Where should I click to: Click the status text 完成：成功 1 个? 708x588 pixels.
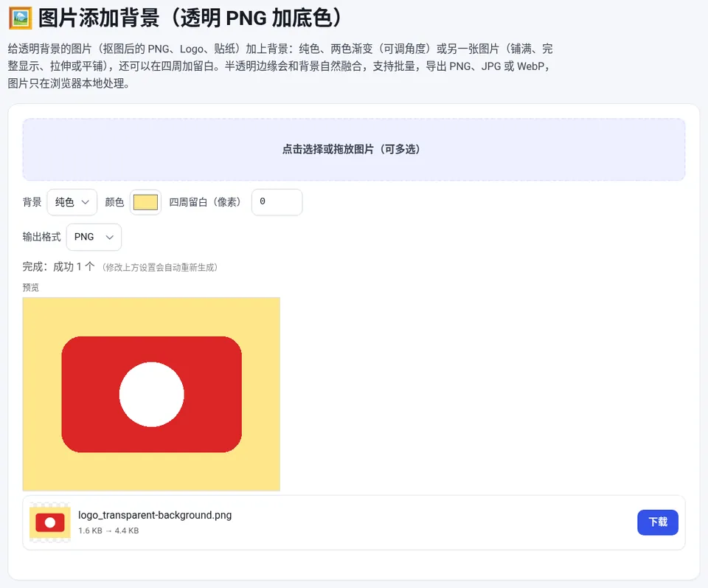click(x=59, y=267)
